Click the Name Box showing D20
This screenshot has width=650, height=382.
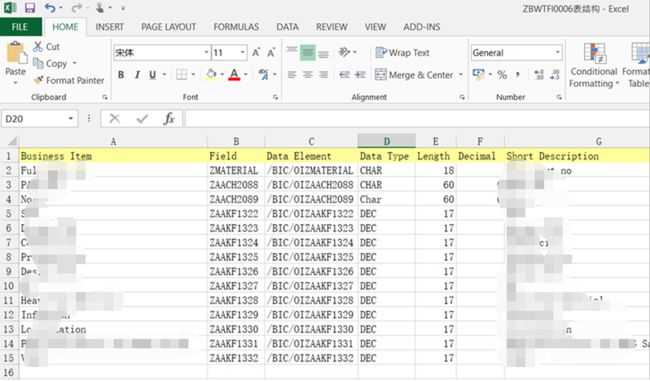tap(33, 119)
